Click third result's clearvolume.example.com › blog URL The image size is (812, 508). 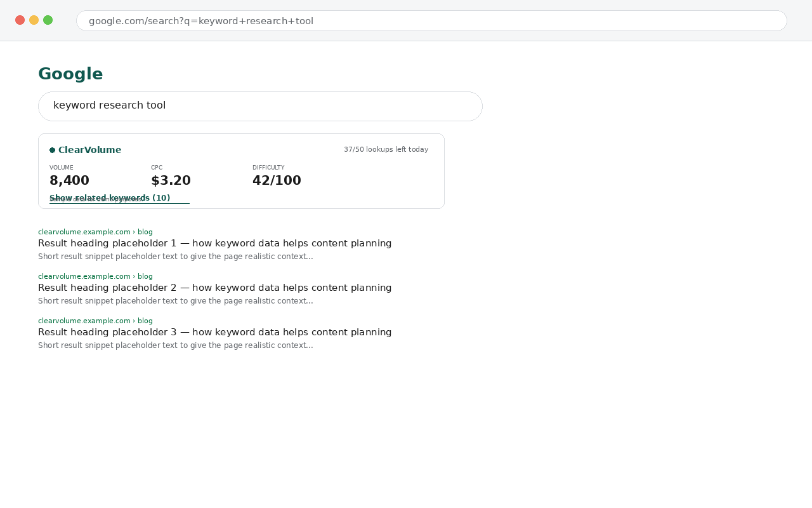[95, 321]
